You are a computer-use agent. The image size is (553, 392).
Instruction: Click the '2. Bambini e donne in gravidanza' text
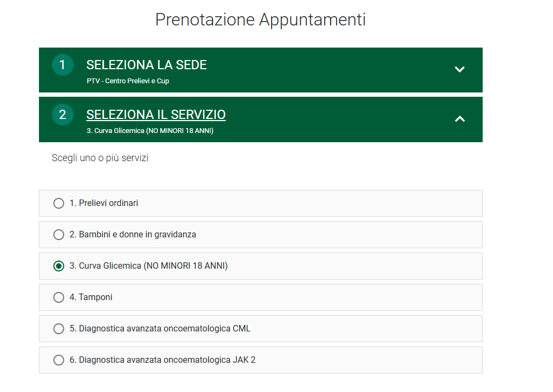click(133, 235)
